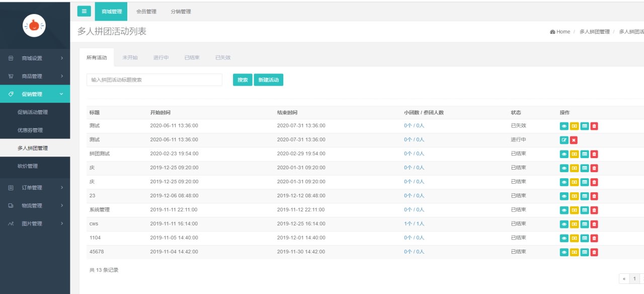
Task: Click the yellow money icon for cws row
Action: coord(574,224)
